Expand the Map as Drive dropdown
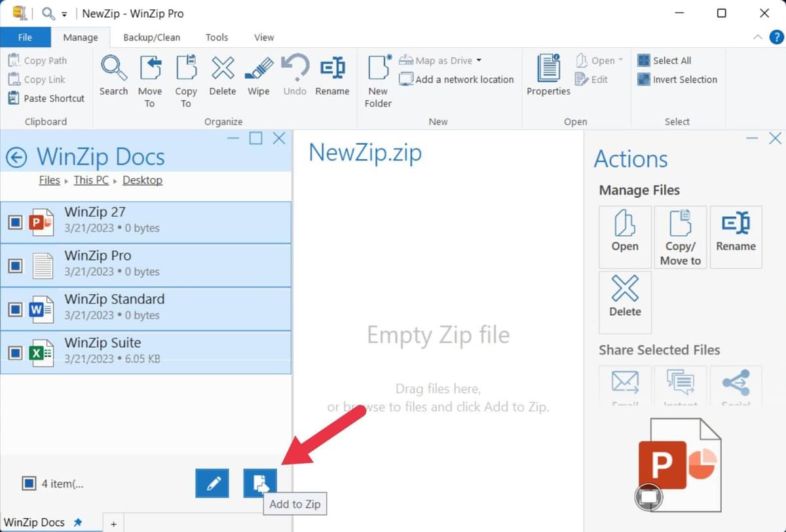 (479, 60)
